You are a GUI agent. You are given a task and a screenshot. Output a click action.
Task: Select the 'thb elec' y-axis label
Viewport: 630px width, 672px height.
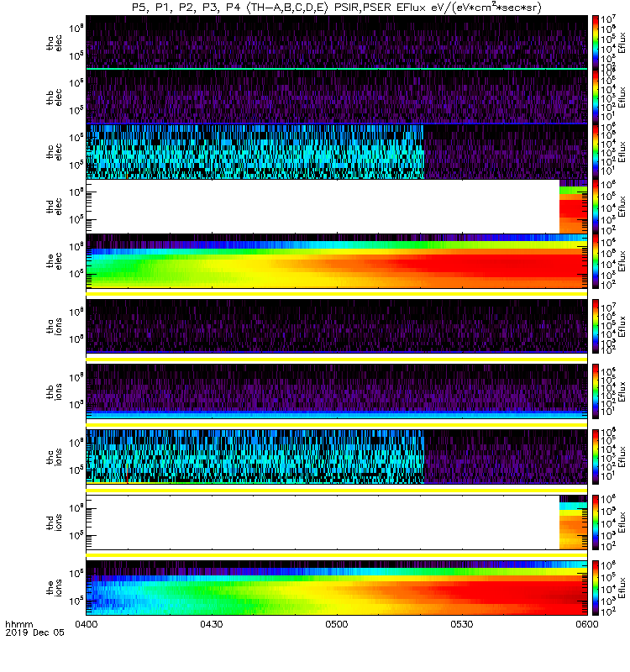click(54, 97)
